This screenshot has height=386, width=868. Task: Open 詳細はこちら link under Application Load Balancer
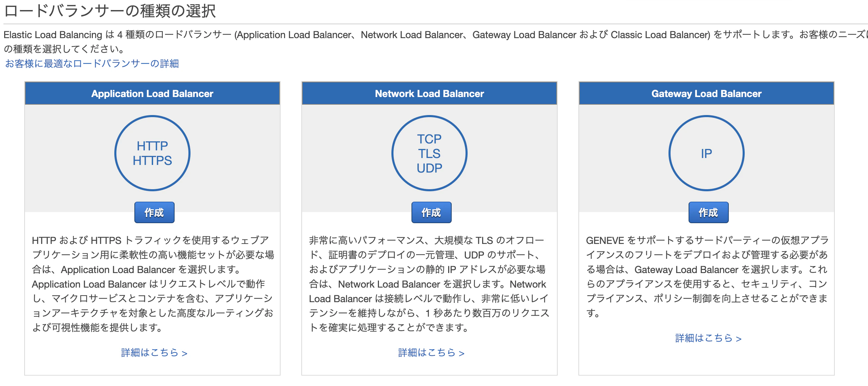[154, 353]
